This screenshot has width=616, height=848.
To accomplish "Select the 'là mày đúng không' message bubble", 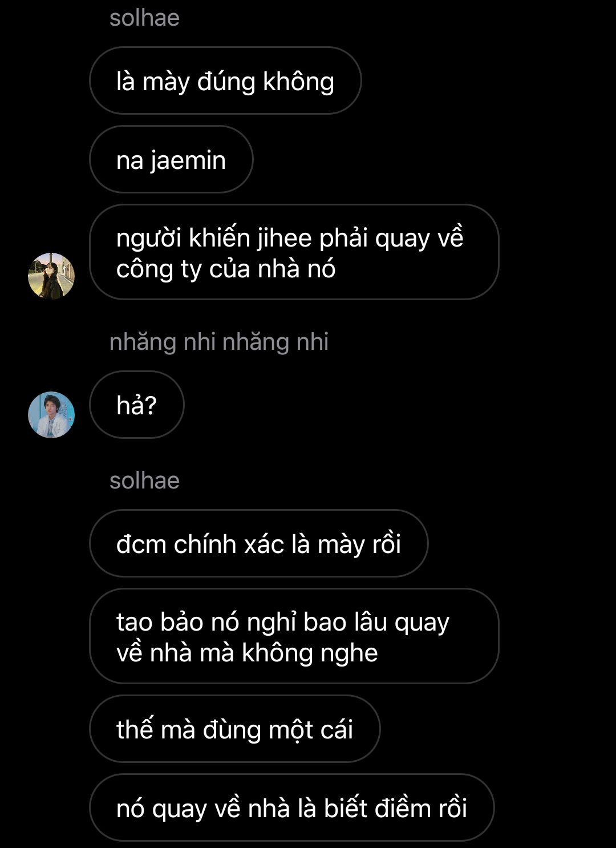I will 225,80.
